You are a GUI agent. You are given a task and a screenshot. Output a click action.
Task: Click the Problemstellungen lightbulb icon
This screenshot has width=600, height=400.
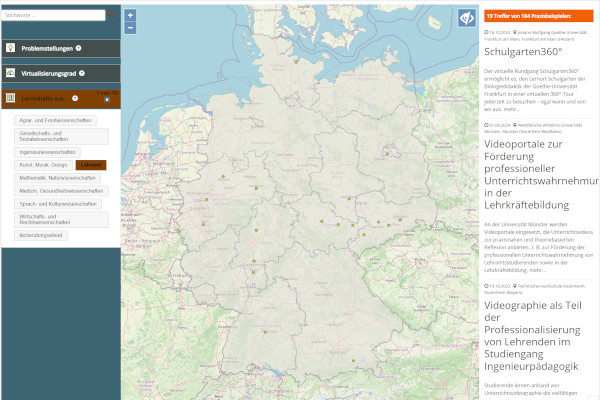point(11,48)
